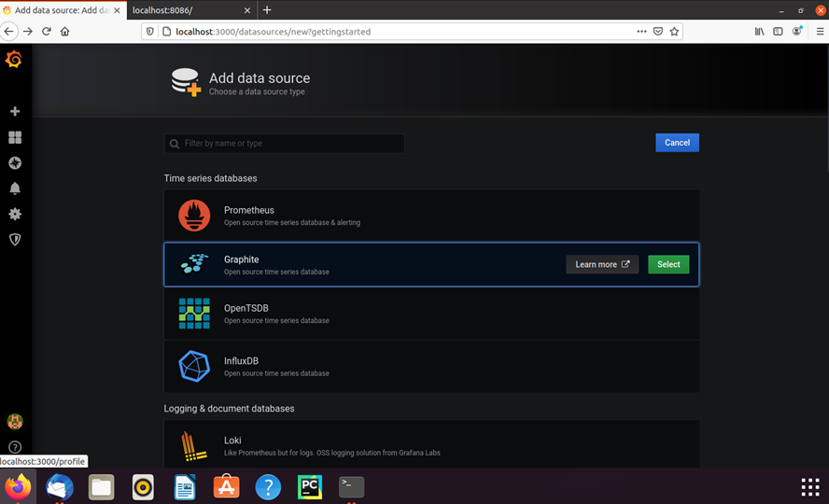This screenshot has height=504, width=829.
Task: Open the Alerting bell icon in sidebar
Action: 15,189
